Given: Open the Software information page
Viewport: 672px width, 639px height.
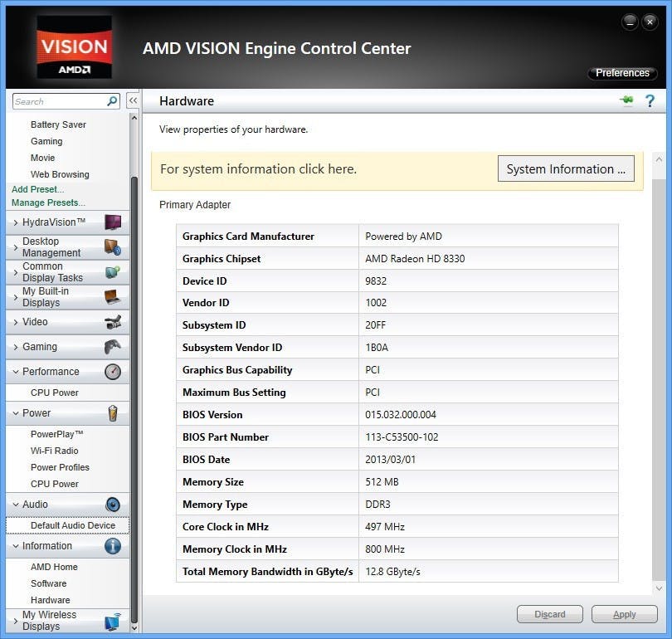Looking at the screenshot, I should (48, 583).
